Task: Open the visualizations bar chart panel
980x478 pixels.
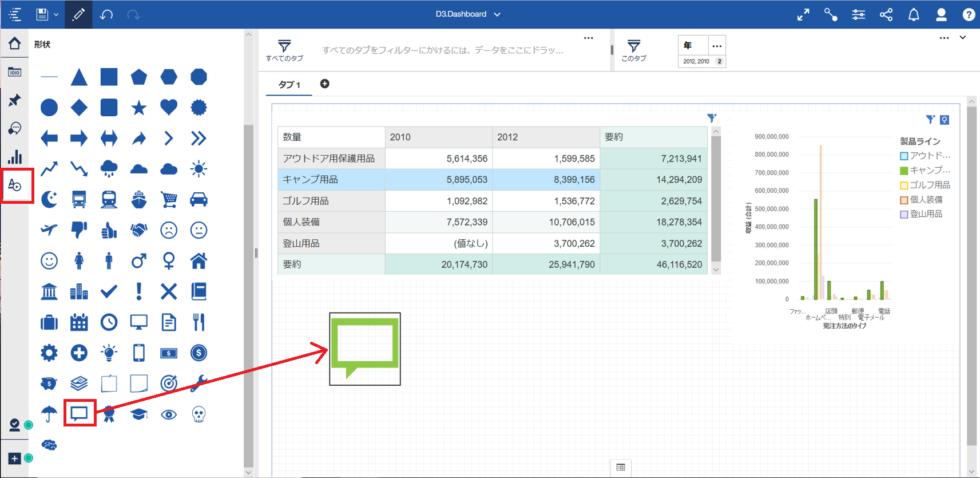Action: 15,156
